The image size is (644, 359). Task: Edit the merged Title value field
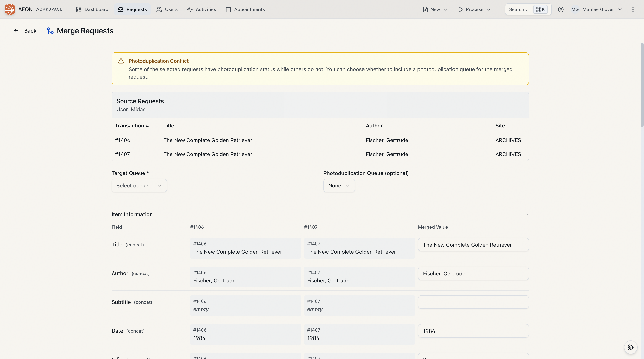(473, 244)
